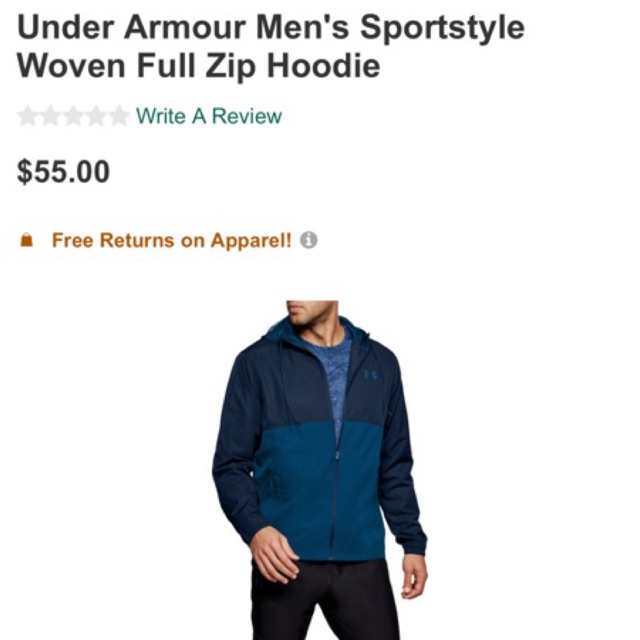The width and height of the screenshot is (640, 640).
Task: Open the Free Returns on Apparel text
Action: click(x=172, y=240)
